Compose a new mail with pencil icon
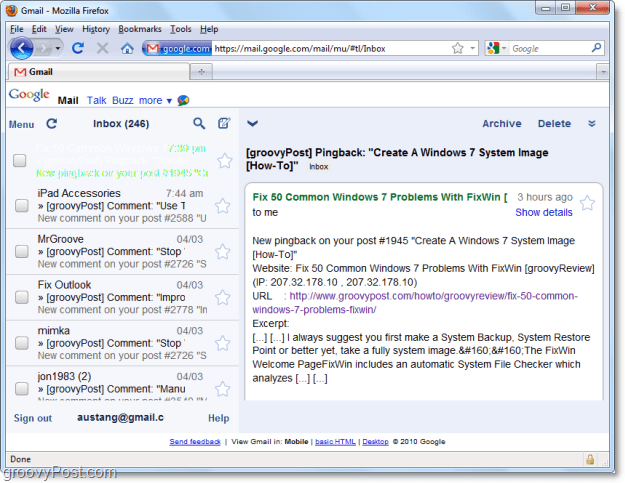This screenshot has height=483, width=625. [x=224, y=123]
